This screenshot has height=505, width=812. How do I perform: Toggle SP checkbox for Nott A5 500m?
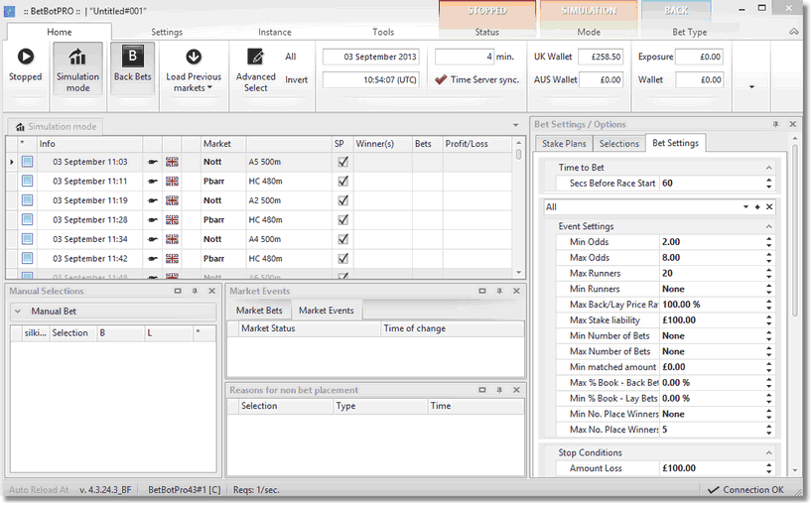(342, 162)
